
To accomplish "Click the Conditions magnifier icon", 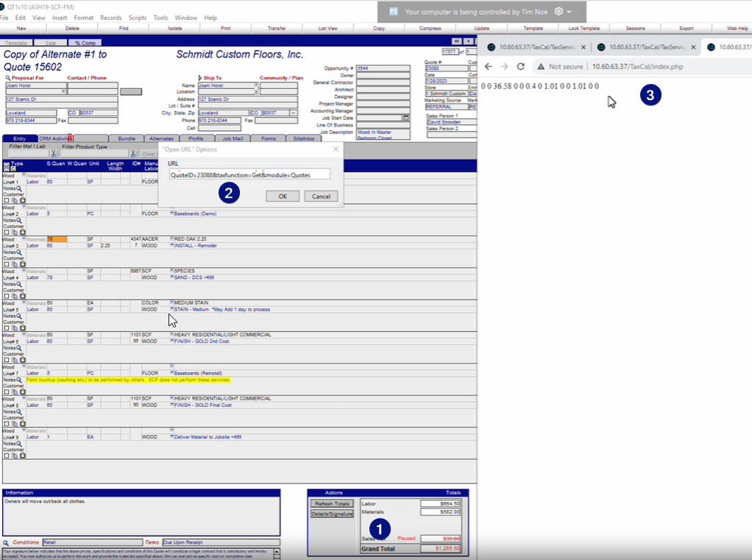I will [6, 543].
